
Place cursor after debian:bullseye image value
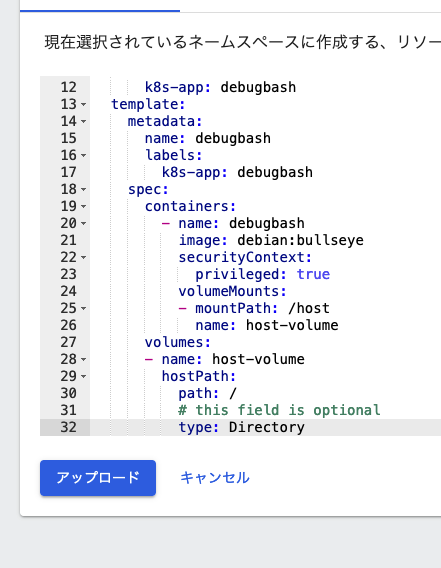tap(364, 241)
